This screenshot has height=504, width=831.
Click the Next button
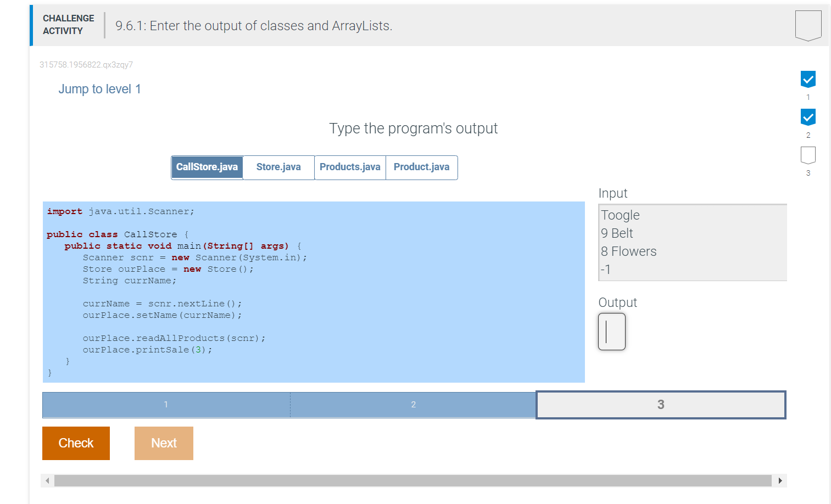(x=164, y=443)
